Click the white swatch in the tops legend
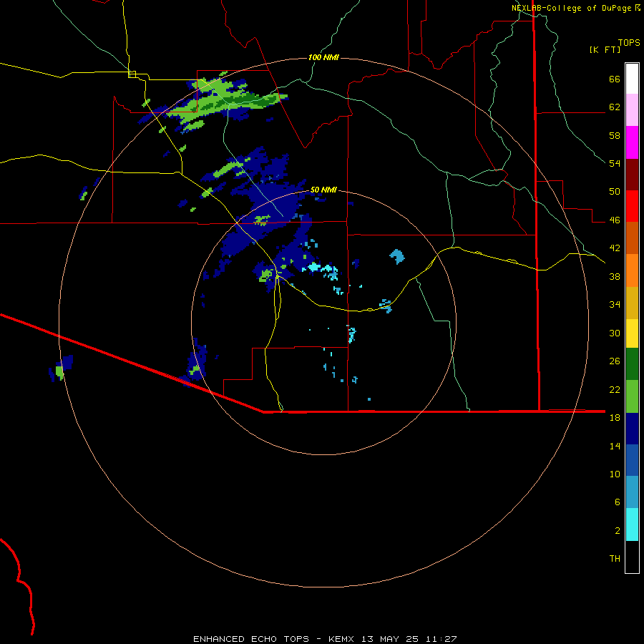The height and width of the screenshot is (644, 644). coord(632,79)
